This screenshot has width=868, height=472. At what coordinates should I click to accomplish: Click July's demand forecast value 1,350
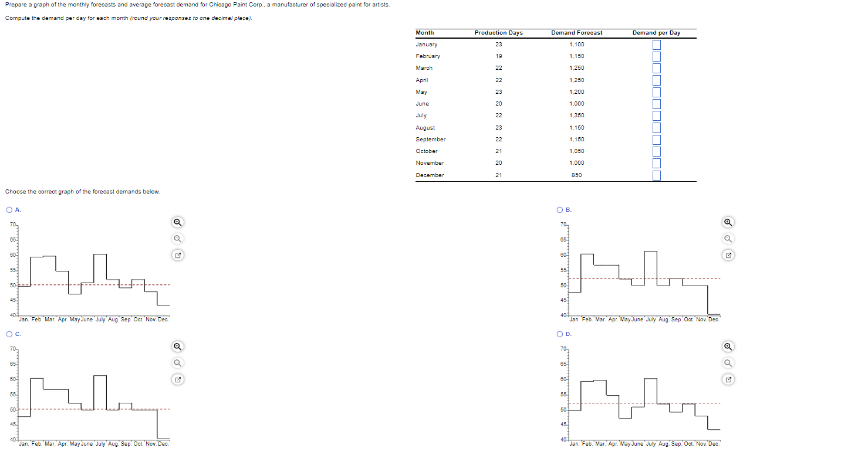(576, 116)
